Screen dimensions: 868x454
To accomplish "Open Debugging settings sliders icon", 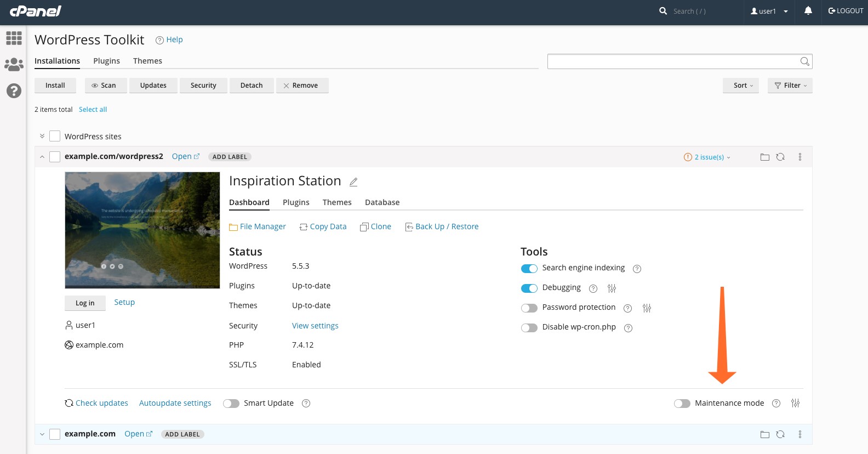I will 612,288.
